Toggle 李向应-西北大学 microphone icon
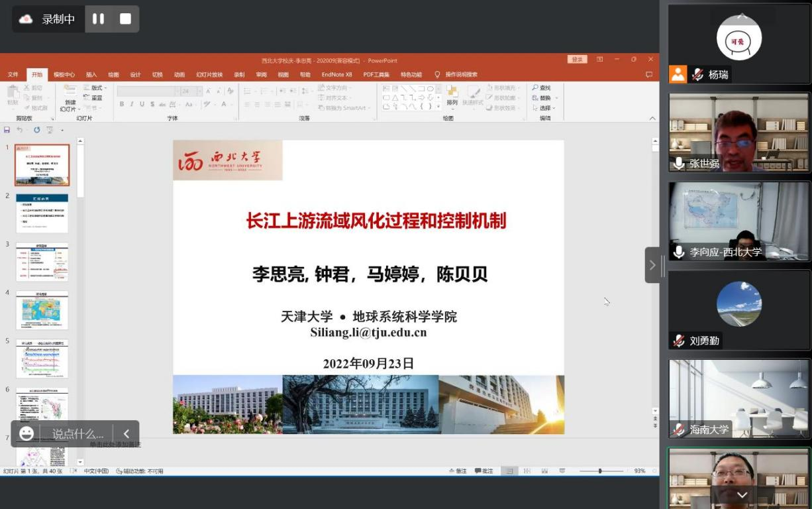 pyautogui.click(x=678, y=252)
